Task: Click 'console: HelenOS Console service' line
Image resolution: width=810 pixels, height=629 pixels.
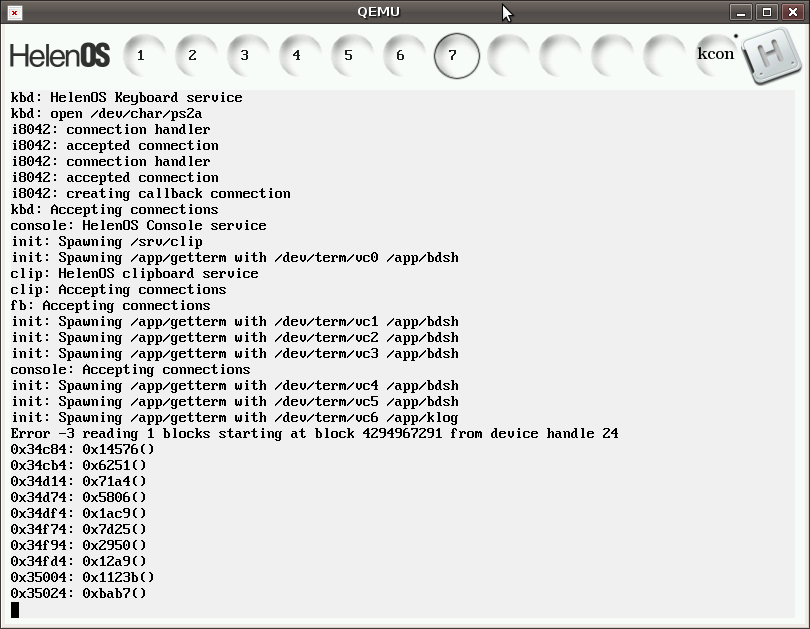Action: [x=138, y=226]
